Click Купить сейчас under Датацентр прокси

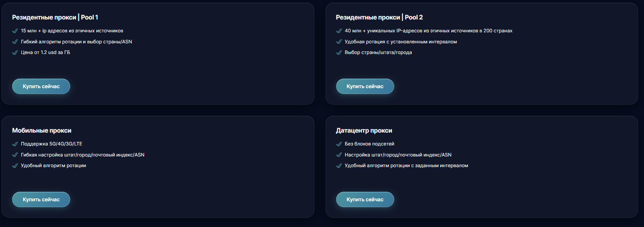[365, 199]
